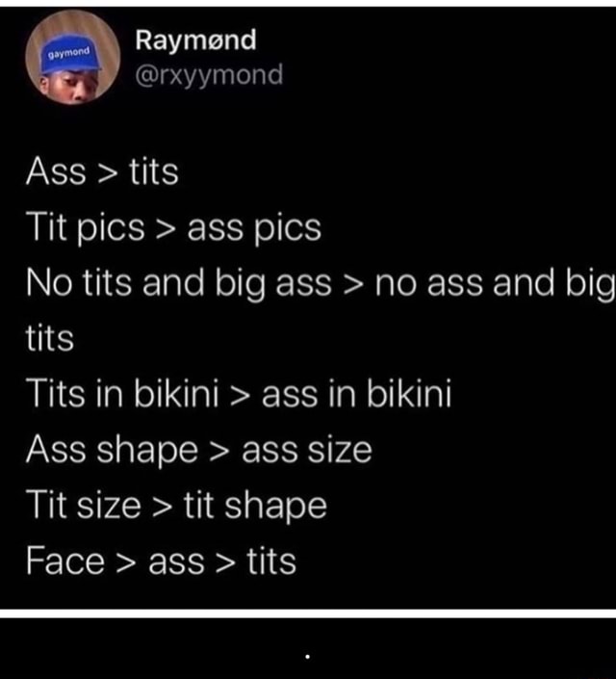
Task: Click the "Tit size > tit shape" line
Action: pyautogui.click(x=176, y=506)
